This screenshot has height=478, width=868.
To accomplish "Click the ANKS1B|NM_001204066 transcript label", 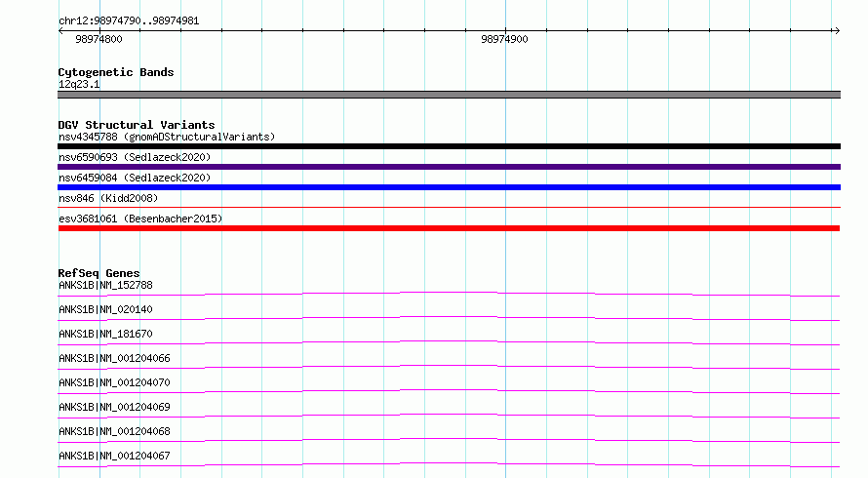I will tap(114, 358).
